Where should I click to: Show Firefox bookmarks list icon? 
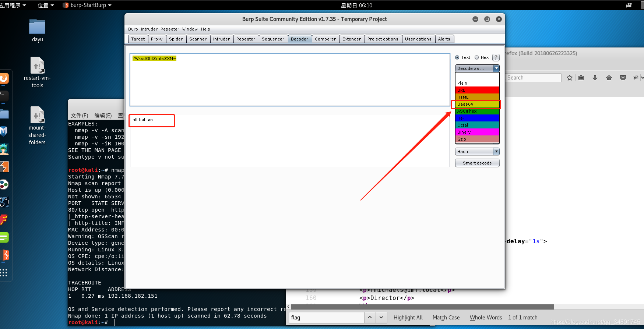pyautogui.click(x=581, y=78)
